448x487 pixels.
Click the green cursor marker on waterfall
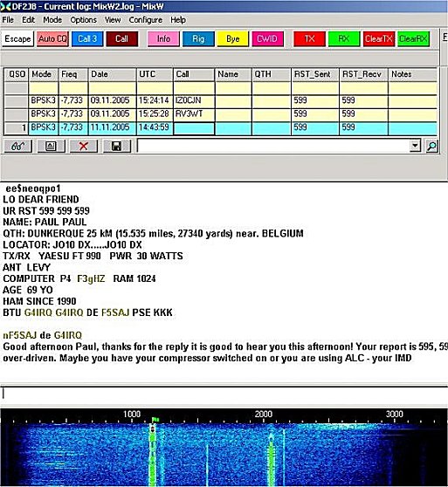(155, 420)
